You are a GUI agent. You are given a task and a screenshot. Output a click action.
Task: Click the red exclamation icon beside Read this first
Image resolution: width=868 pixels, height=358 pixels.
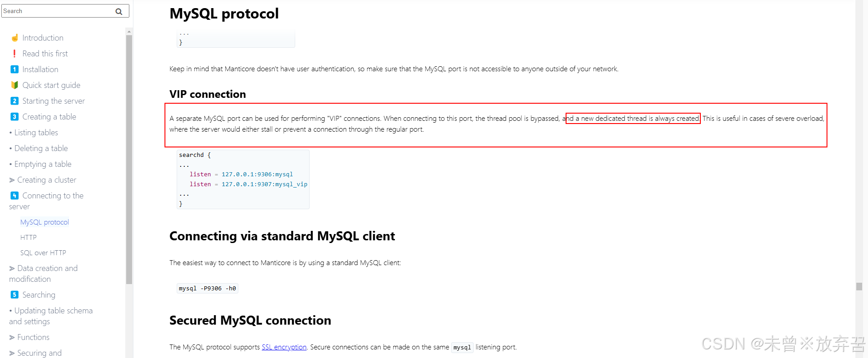[14, 54]
